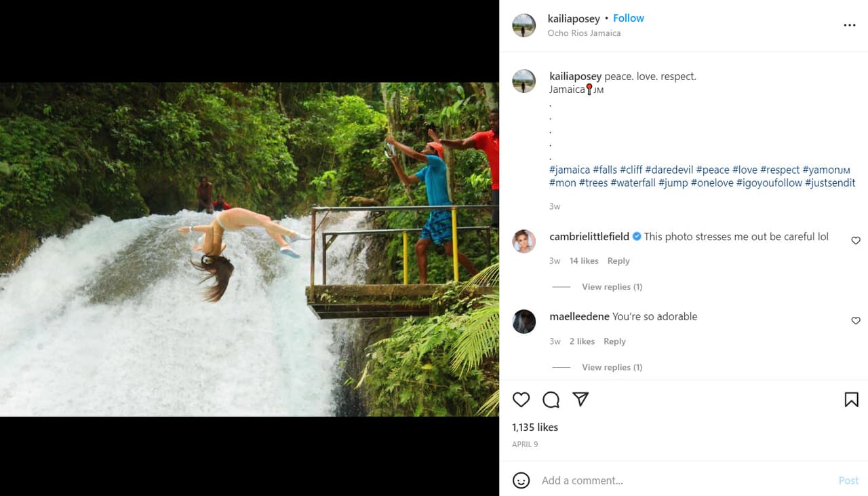Screen dimensions: 868x496
Task: Visit kailiaposey's profile via the username
Action: pos(574,18)
